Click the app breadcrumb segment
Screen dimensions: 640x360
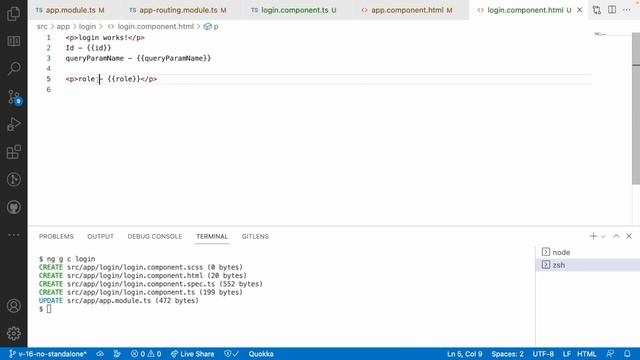(x=63, y=27)
